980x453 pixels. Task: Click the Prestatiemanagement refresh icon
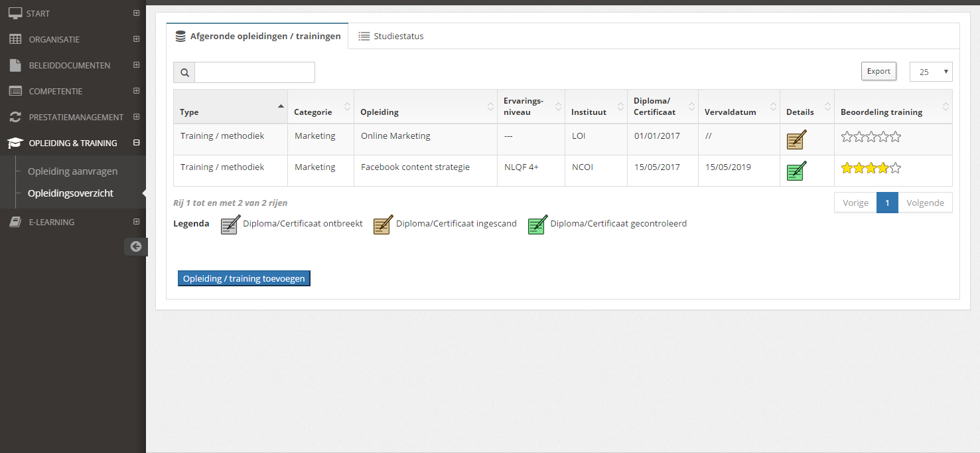(15, 117)
